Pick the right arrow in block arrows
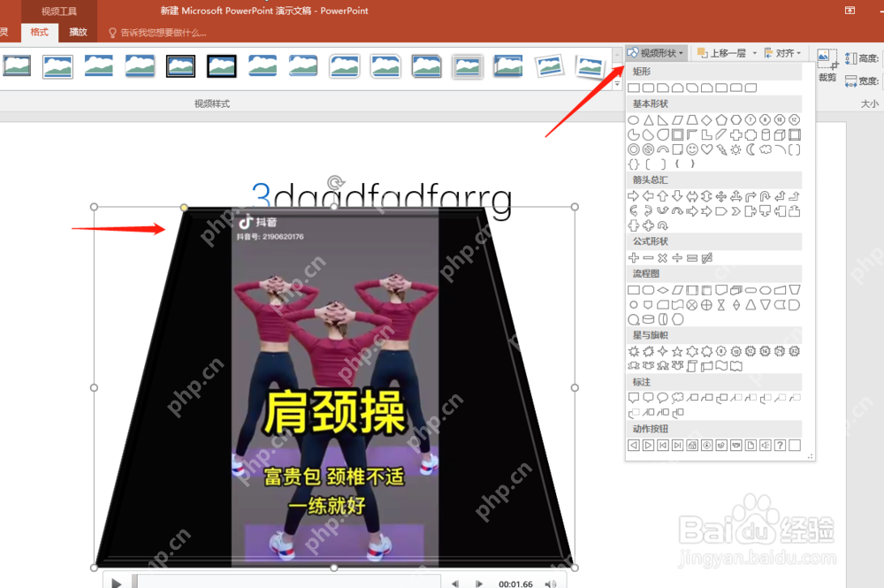 tap(634, 196)
